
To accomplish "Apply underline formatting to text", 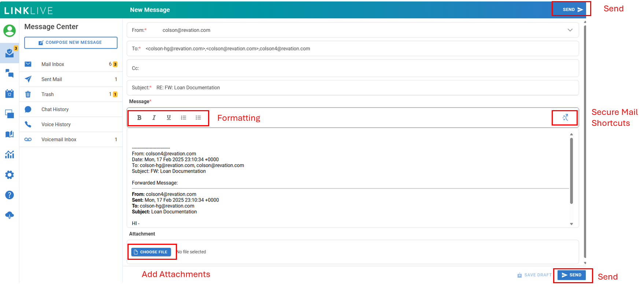I will coord(169,117).
